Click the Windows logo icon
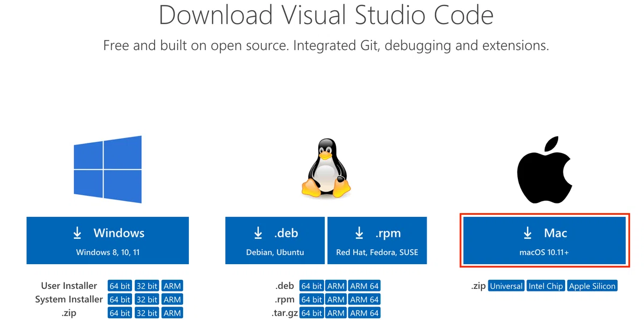Viewport: 644px width, 320px height. pyautogui.click(x=108, y=169)
